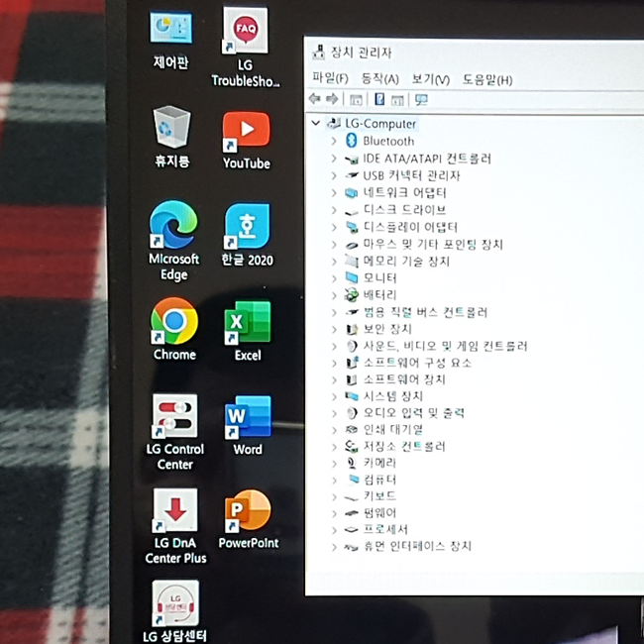Viewport: 644px width, 644px height.
Task: Click the show/hide console tree toolbar icon
Action: [x=356, y=99]
